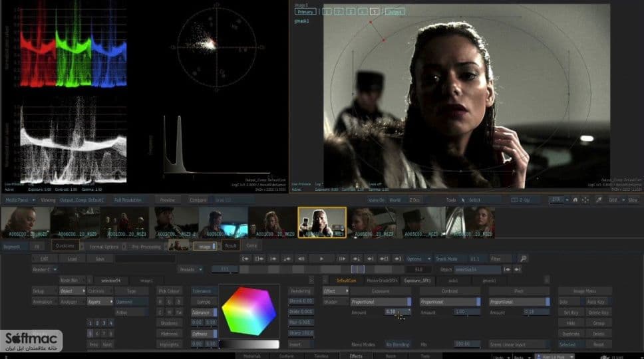Go to the previous keyframe, arrow beside the Object field
The image size is (644, 359).
[x=507, y=269]
